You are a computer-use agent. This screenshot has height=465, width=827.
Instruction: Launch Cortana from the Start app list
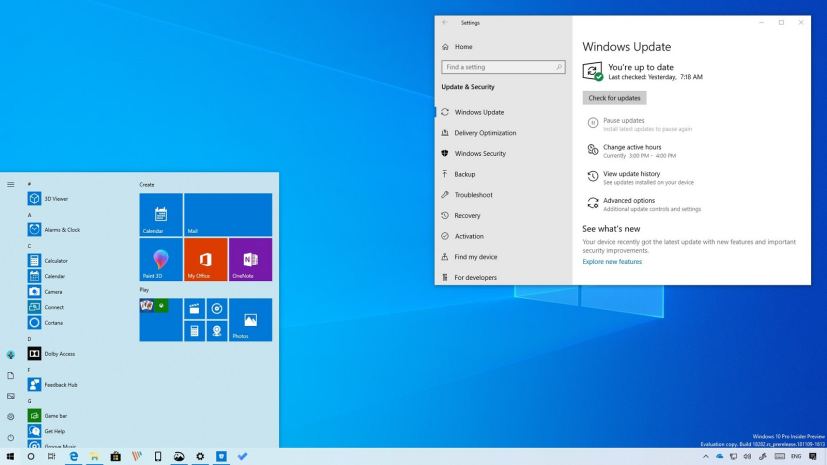46,323
